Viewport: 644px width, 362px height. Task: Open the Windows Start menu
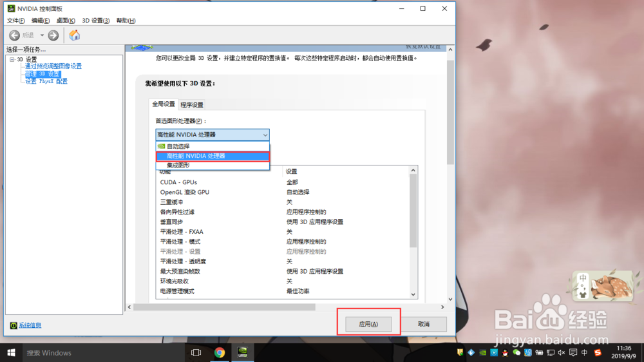click(x=11, y=352)
